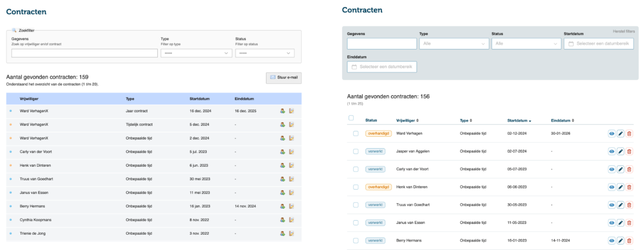The width and height of the screenshot is (644, 250).
Task: Open the Einddatum date range picker
Action: coord(382,67)
